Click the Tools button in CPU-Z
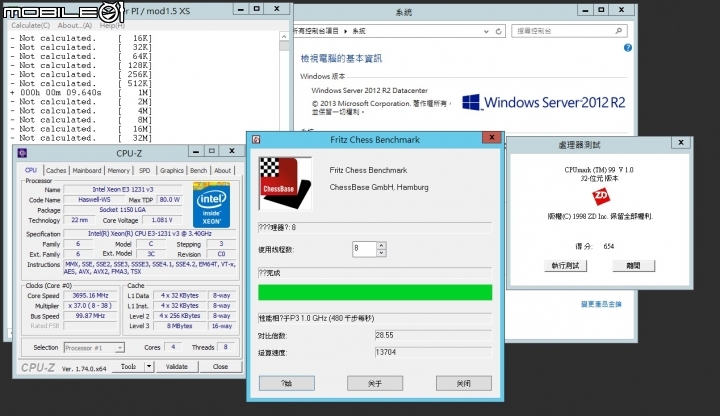The height and width of the screenshot is (416, 720). (x=128, y=366)
